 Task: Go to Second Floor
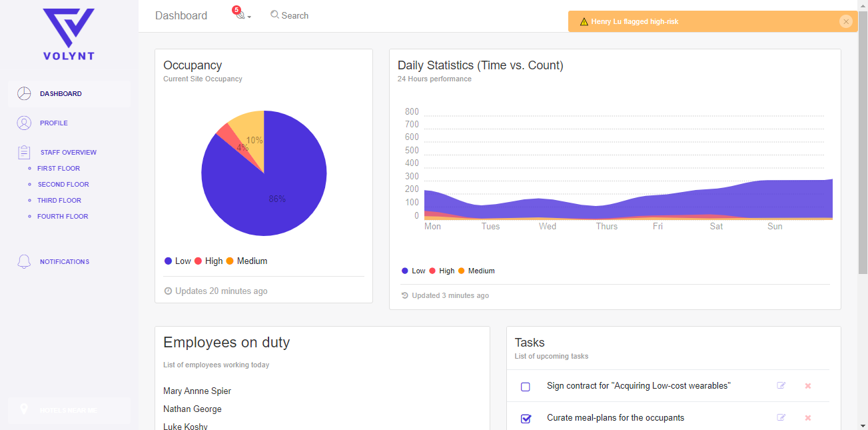63,185
